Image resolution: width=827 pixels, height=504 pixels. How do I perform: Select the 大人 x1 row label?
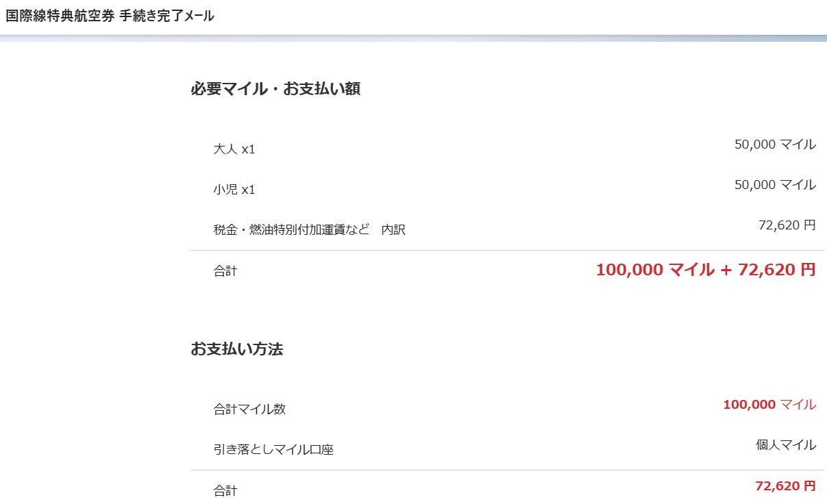tap(234, 149)
